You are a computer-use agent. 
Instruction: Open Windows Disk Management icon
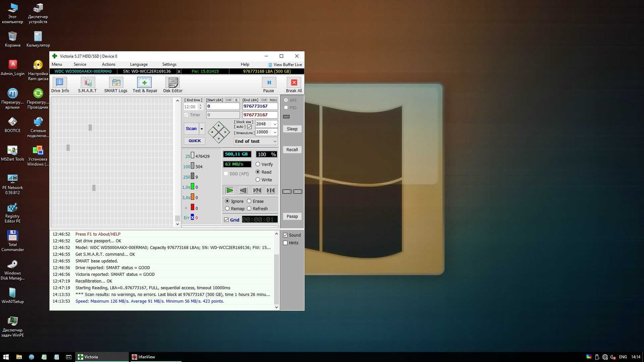12,270
